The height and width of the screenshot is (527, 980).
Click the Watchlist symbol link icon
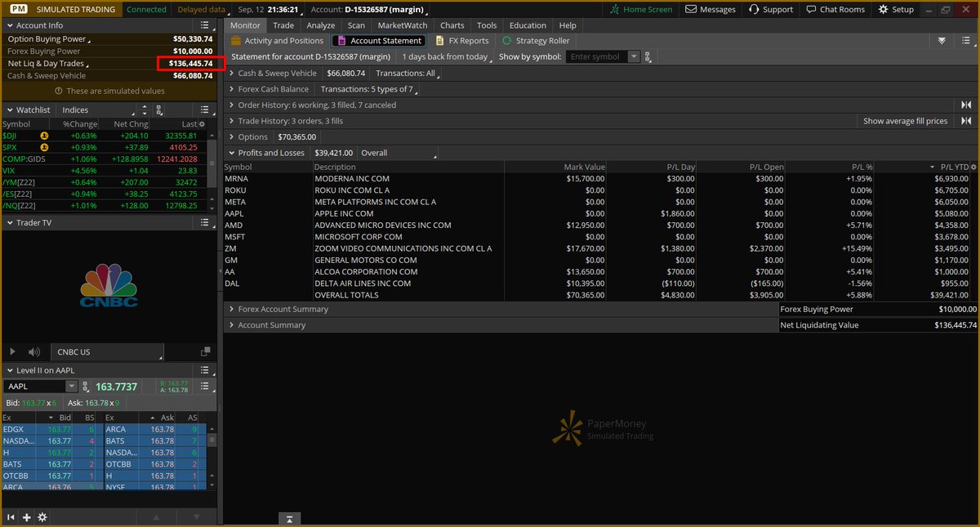tap(159, 109)
